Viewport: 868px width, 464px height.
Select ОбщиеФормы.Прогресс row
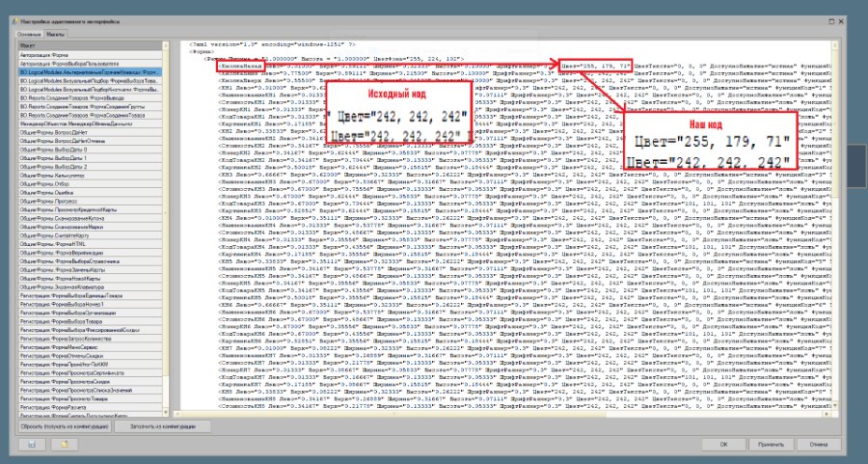pyautogui.click(x=91, y=201)
